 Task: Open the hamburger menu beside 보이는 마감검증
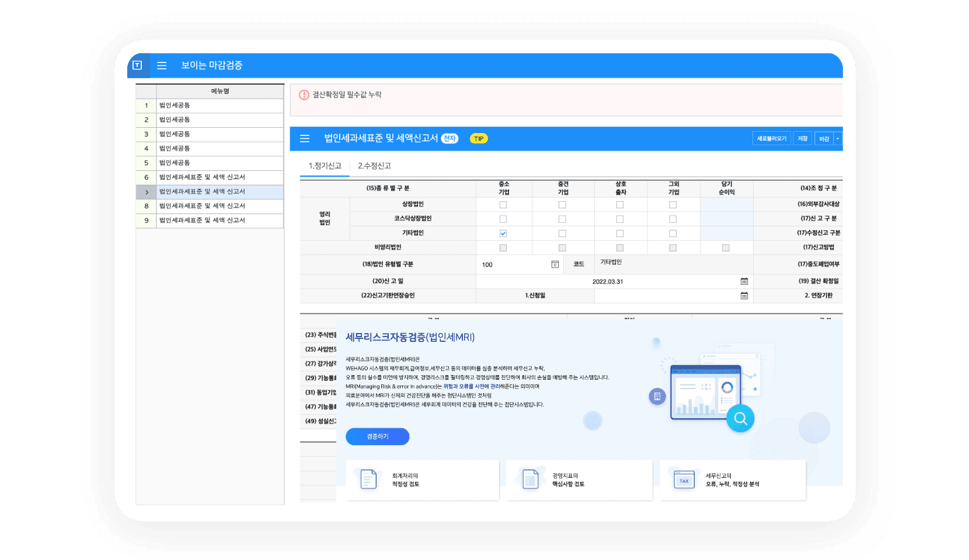coord(162,65)
